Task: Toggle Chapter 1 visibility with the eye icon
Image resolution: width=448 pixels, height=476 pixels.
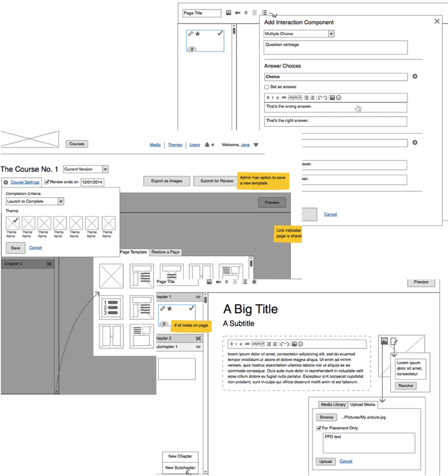Action: click(x=199, y=297)
